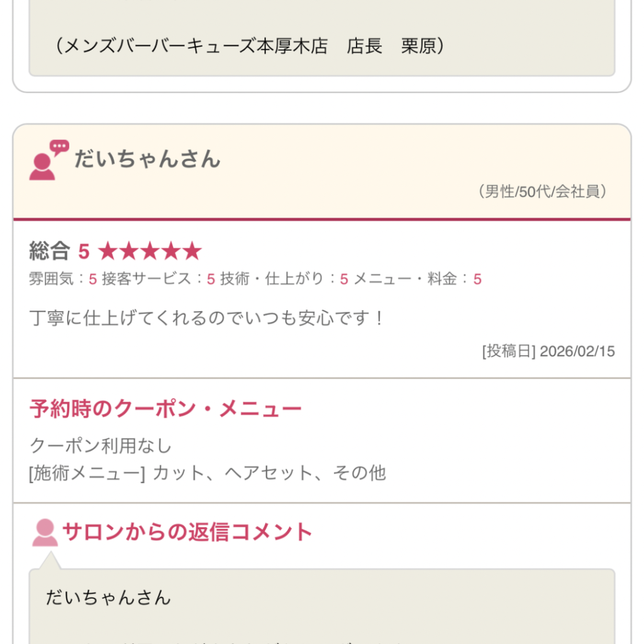This screenshot has width=644, height=644.
Task: Tap the salon reply person icon
Action: coord(45,533)
